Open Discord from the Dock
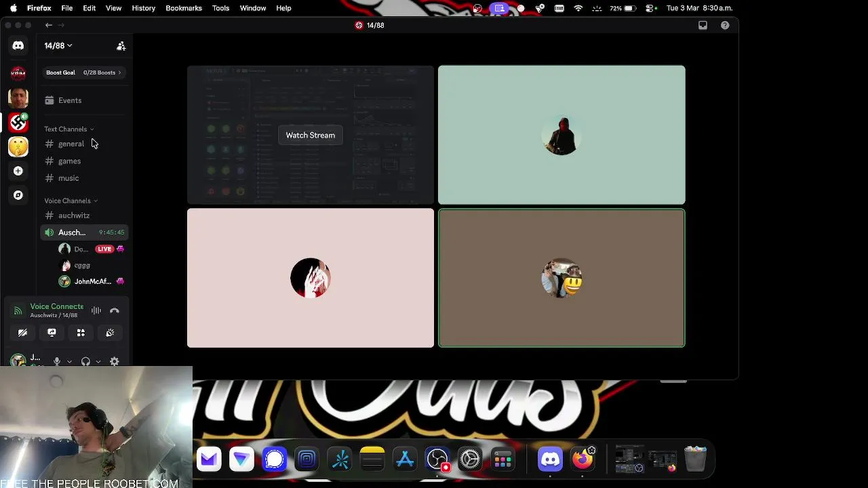Image resolution: width=868 pixels, height=488 pixels. tap(550, 460)
